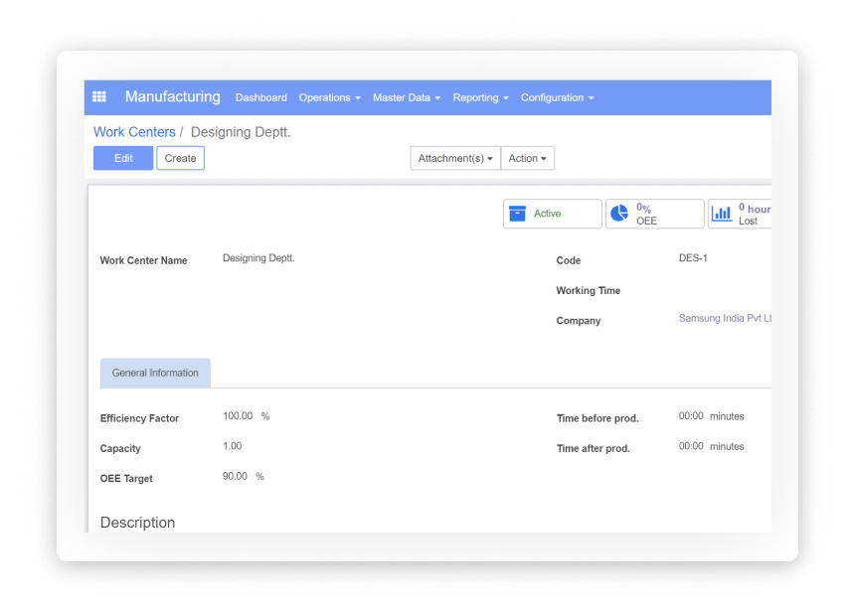Expand the Operations dropdown menu

click(x=329, y=97)
